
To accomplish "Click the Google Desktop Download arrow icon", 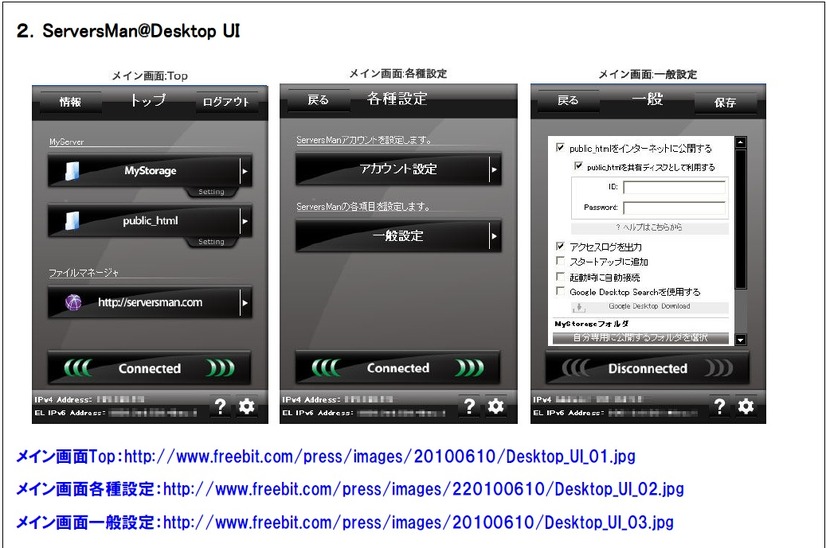I will (x=578, y=307).
